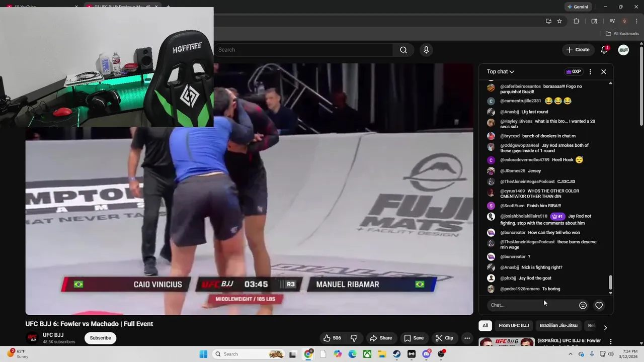This screenshot has height=362, width=644.
Task: Create a Clip of the video
Action: (444, 338)
